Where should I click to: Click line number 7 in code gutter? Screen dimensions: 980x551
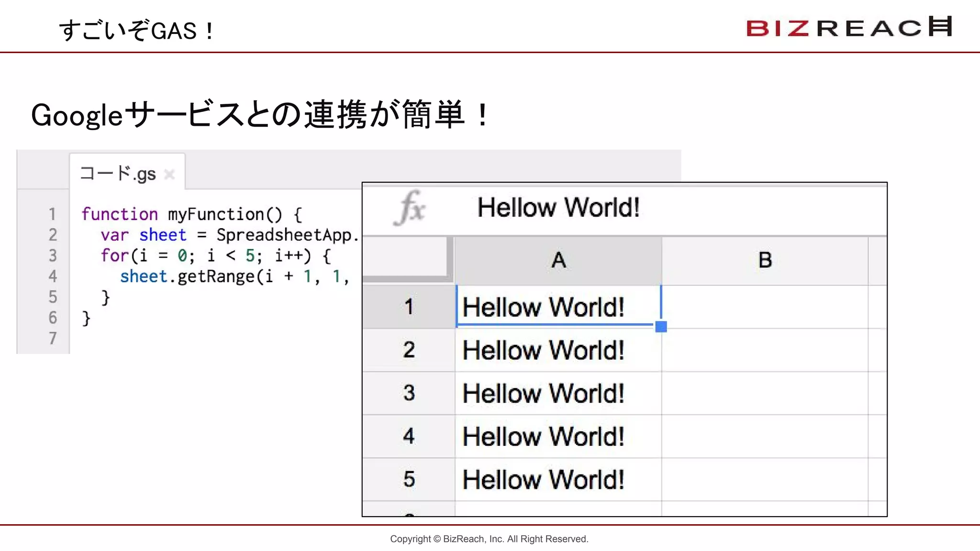(53, 339)
